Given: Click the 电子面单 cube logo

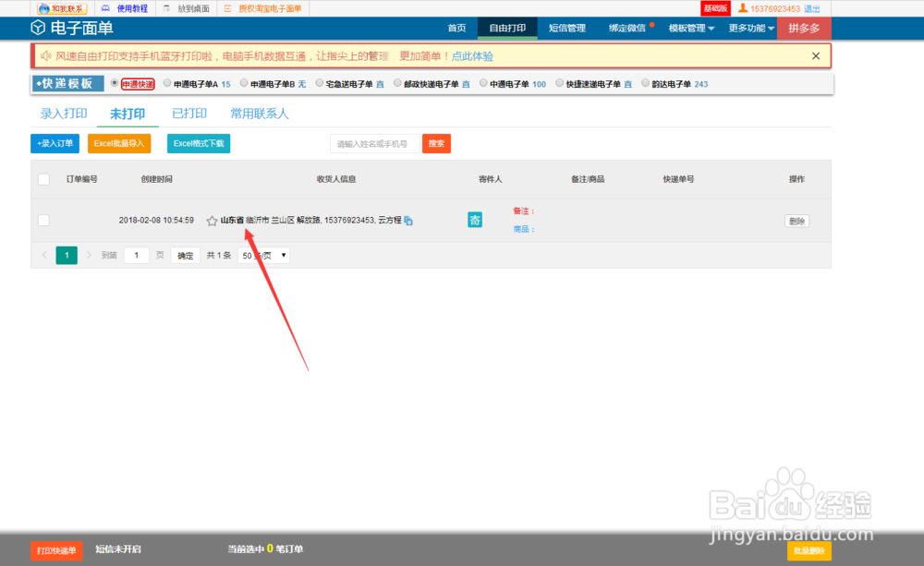Looking at the screenshot, I should [x=38, y=28].
